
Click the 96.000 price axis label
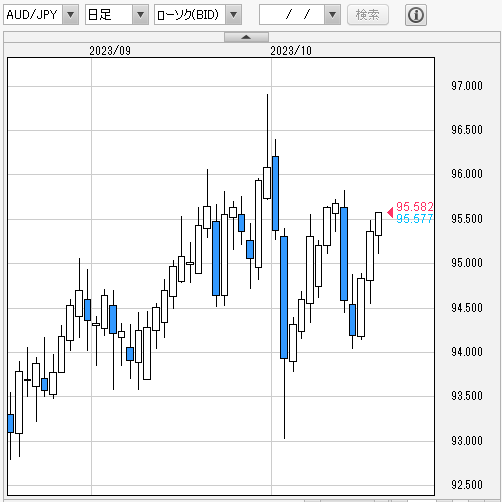[467, 174]
